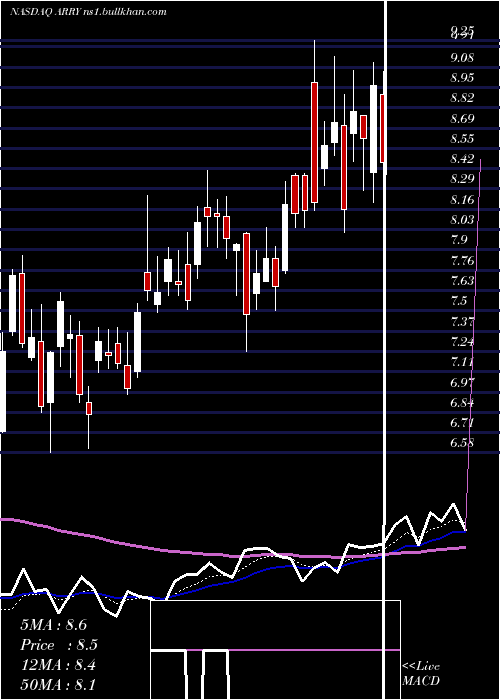Select the 9.08 price axis label

click(x=462, y=58)
